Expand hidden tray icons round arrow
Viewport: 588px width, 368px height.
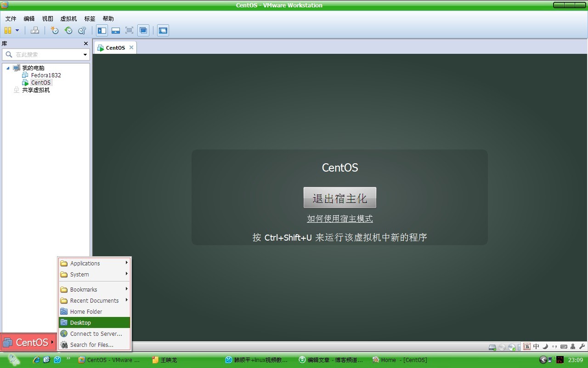543,360
